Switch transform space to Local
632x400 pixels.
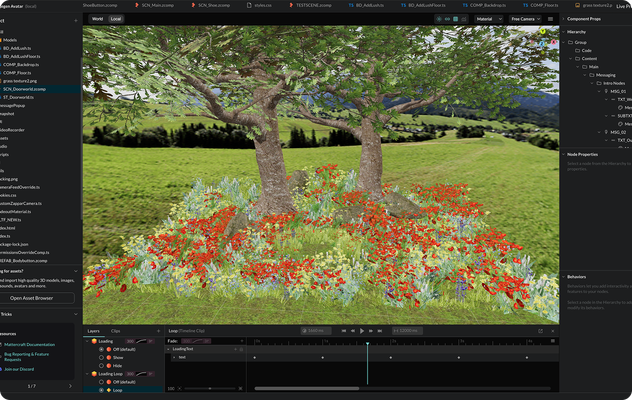116,19
